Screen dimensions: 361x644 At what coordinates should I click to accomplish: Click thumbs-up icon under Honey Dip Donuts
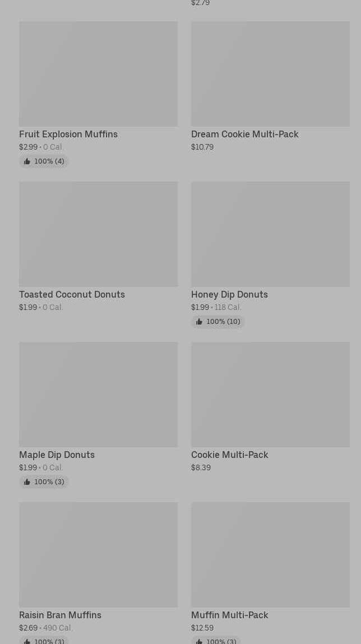click(199, 322)
